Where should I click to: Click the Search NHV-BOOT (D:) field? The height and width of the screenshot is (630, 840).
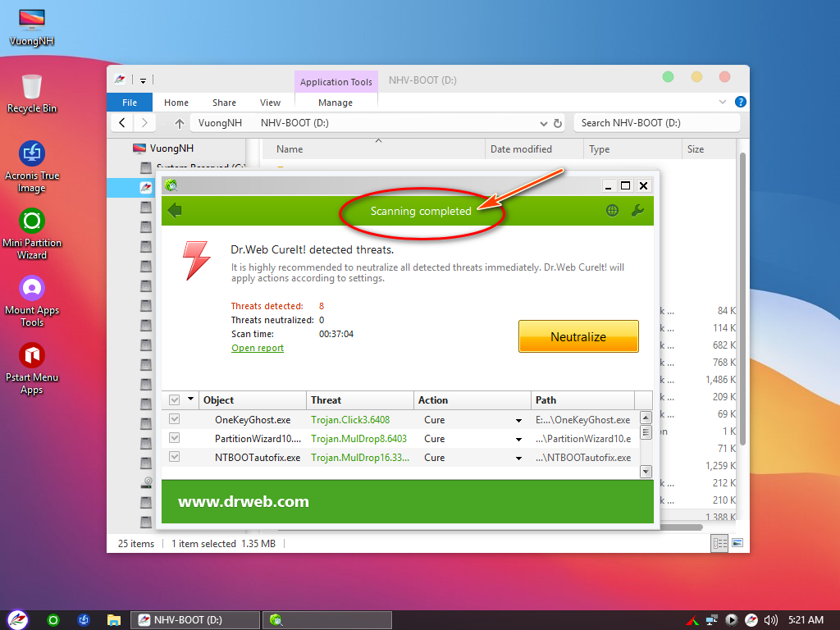coord(657,123)
